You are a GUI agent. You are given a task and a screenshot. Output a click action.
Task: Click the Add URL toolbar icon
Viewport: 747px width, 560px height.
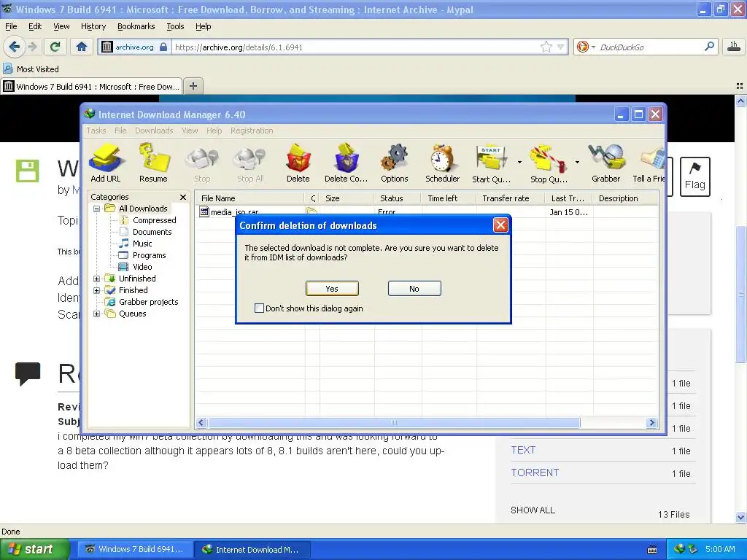point(106,163)
